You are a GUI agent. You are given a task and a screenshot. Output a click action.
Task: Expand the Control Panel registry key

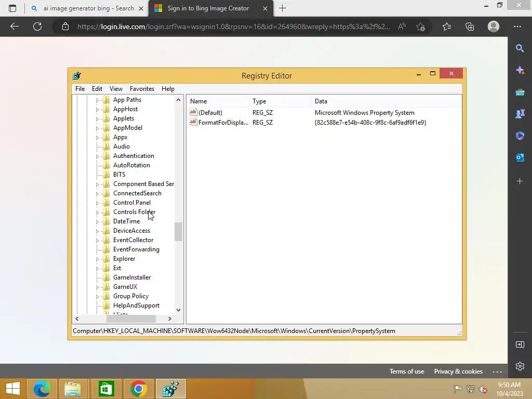97,203
